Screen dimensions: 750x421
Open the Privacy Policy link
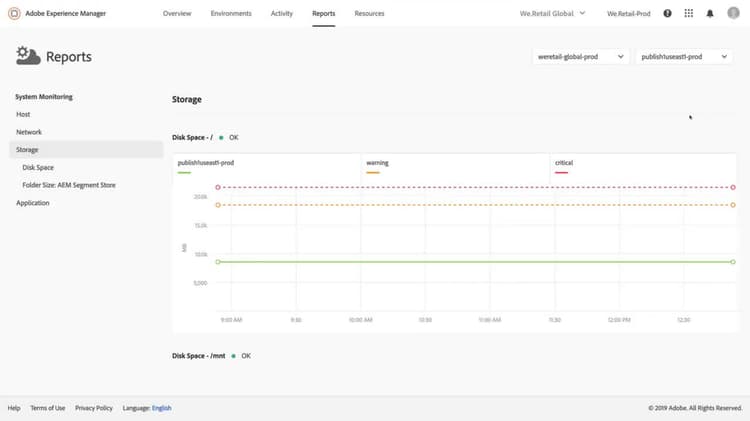click(94, 408)
